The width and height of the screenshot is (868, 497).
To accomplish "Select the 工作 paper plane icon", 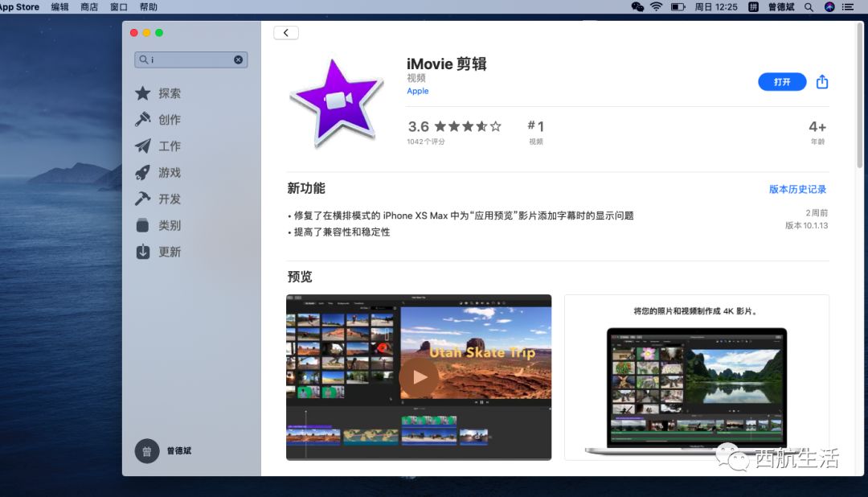I will click(x=143, y=146).
